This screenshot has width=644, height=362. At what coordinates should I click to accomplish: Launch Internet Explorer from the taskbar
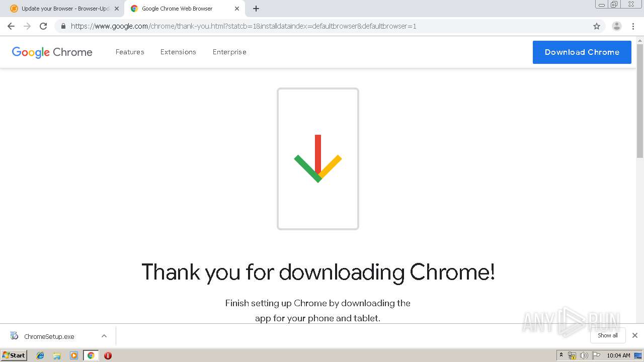click(40, 355)
